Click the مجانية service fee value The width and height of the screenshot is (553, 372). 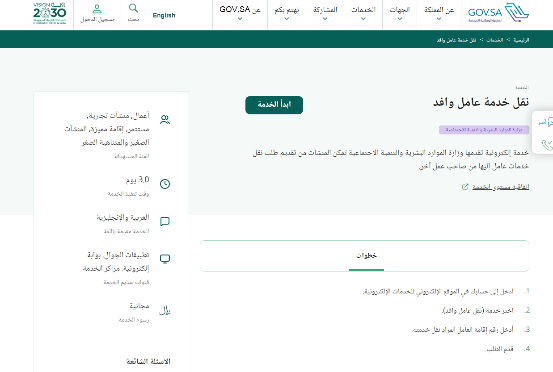(x=139, y=306)
